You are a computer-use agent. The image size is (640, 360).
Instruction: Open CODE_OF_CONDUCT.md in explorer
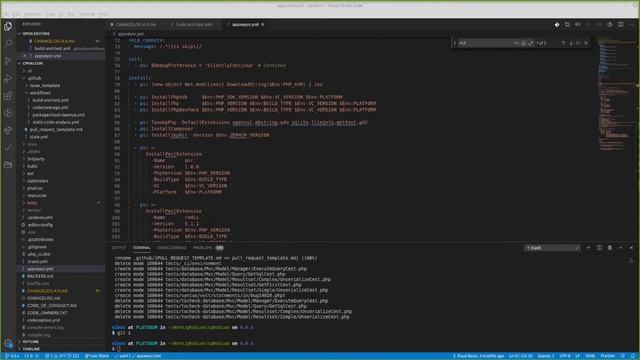click(x=51, y=306)
